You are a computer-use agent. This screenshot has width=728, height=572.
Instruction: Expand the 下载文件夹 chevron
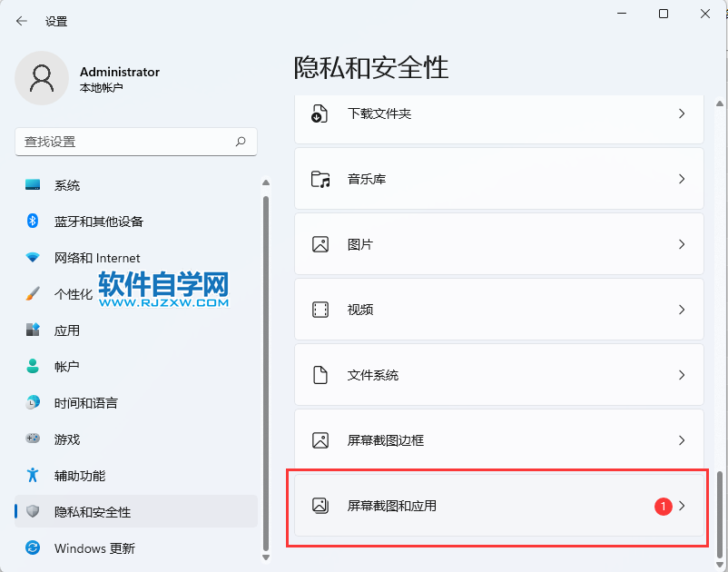pos(682,114)
